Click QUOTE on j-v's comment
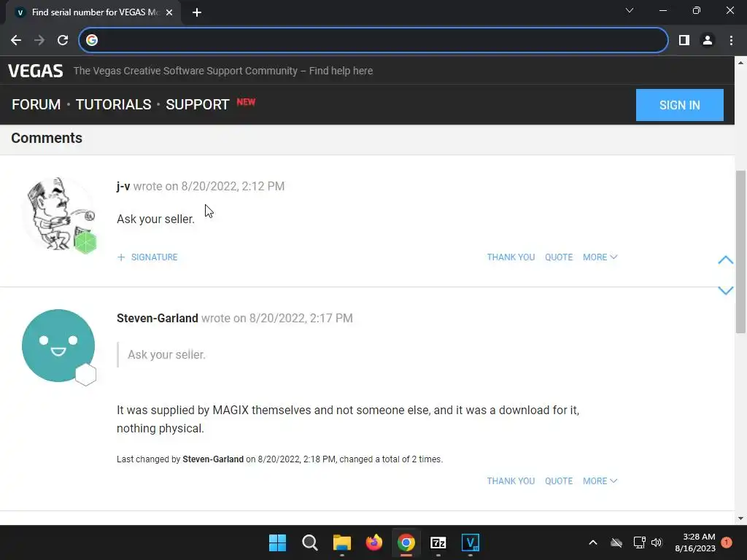 pyautogui.click(x=559, y=257)
